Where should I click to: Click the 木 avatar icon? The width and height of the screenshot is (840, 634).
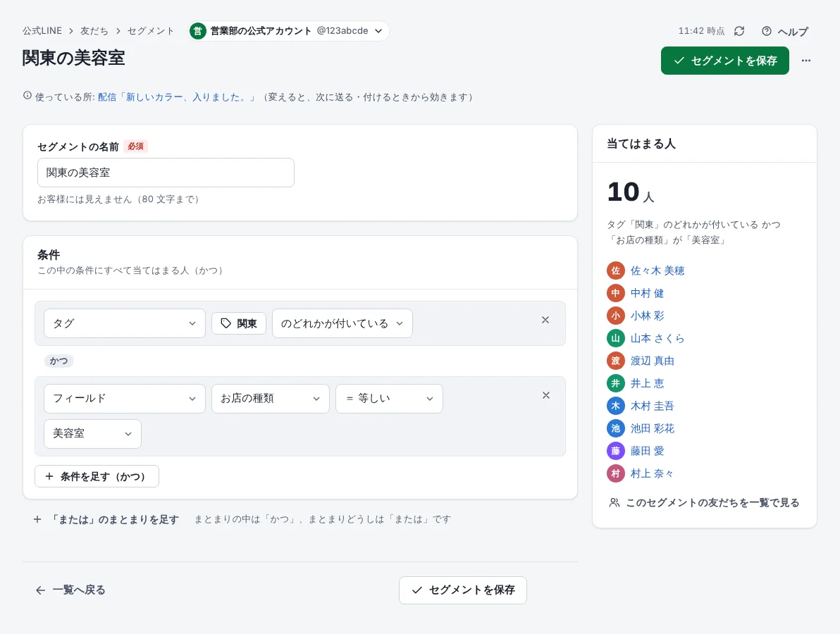tap(615, 406)
